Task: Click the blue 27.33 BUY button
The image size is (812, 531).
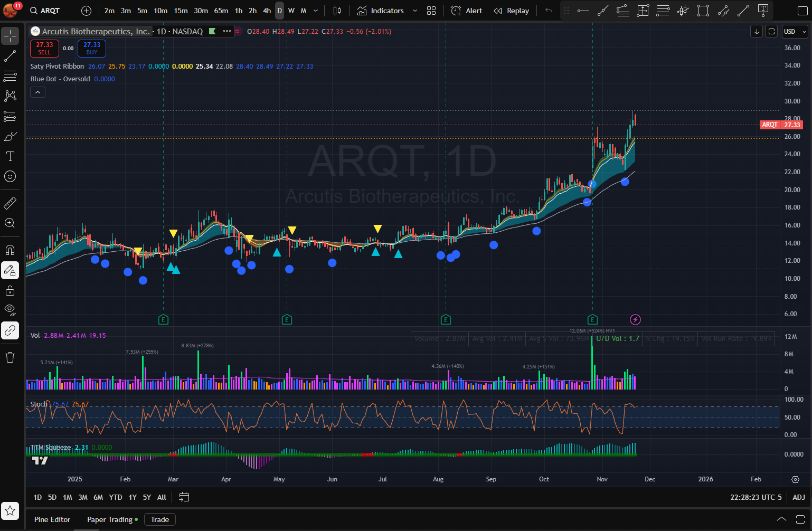Action: click(92, 48)
